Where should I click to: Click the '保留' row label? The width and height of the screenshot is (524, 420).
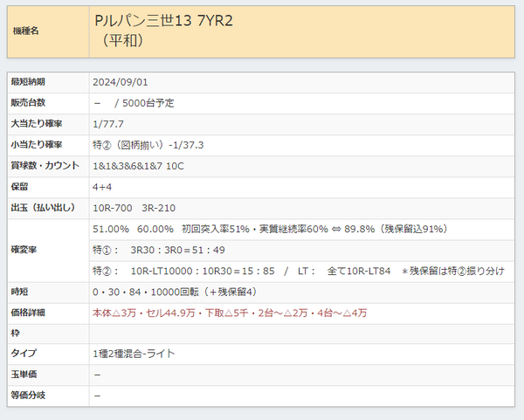tap(19, 187)
